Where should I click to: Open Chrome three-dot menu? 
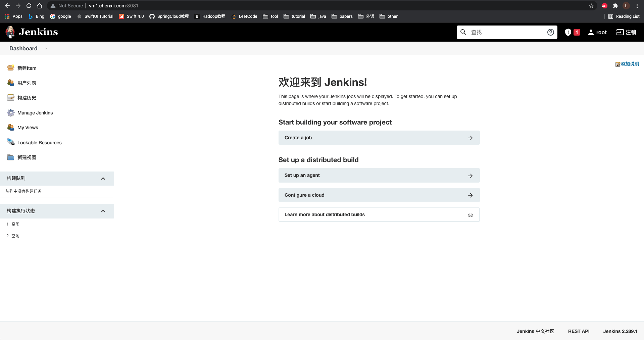637,6
